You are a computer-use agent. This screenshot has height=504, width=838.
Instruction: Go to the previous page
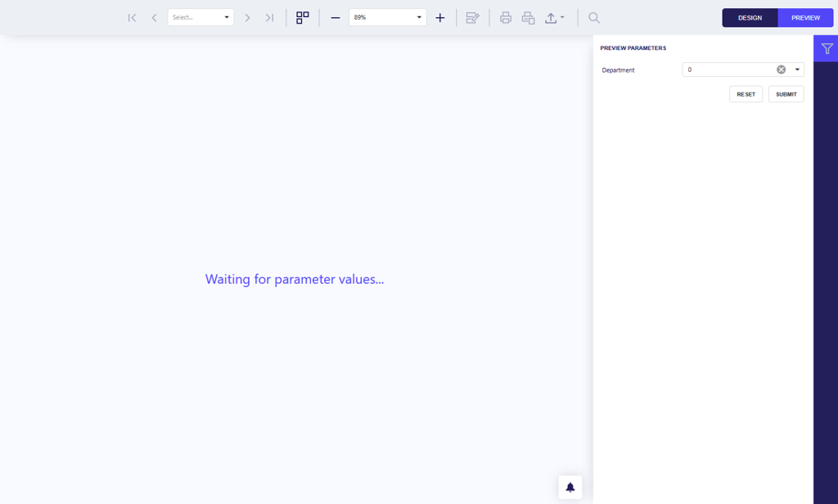pyautogui.click(x=154, y=18)
